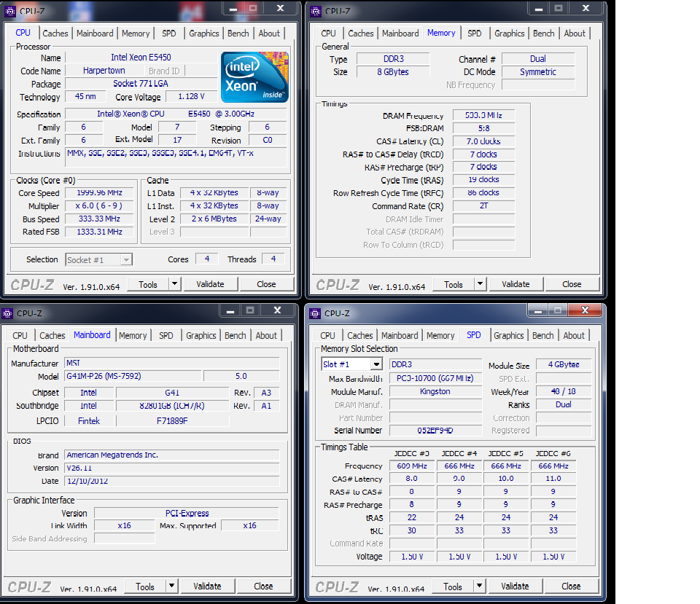Click the 82801GB (ICH7/R) southbridge value
The image size is (700, 604).
[172, 406]
